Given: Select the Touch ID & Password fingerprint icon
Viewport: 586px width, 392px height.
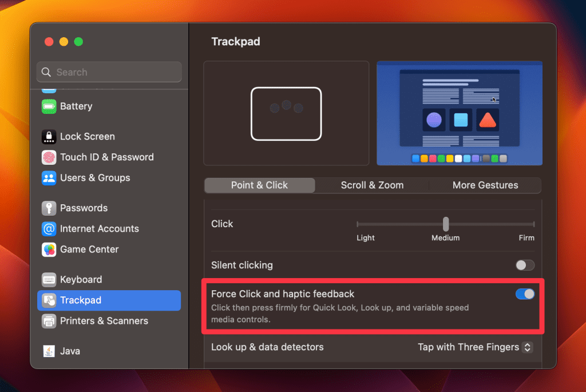Looking at the screenshot, I should [x=49, y=157].
